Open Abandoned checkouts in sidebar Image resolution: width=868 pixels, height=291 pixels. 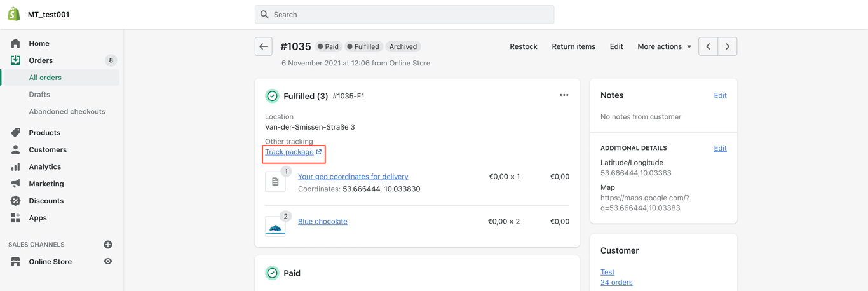coord(67,111)
